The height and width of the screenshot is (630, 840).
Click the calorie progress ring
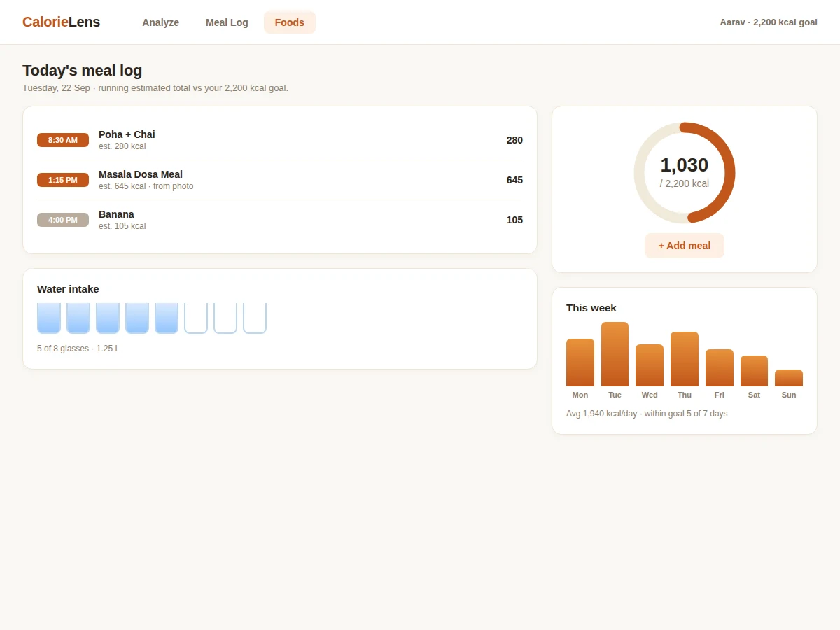pyautogui.click(x=685, y=173)
